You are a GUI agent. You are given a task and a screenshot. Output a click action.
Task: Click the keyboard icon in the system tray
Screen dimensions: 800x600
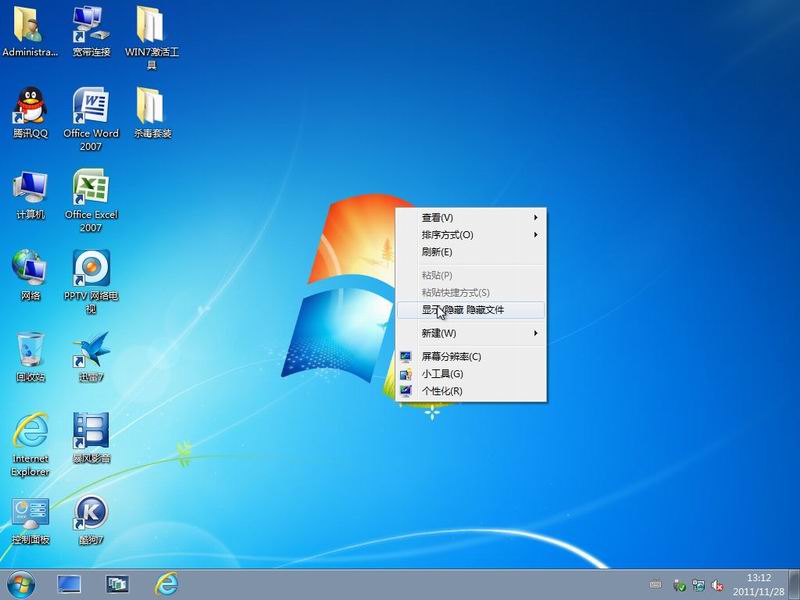(x=656, y=585)
